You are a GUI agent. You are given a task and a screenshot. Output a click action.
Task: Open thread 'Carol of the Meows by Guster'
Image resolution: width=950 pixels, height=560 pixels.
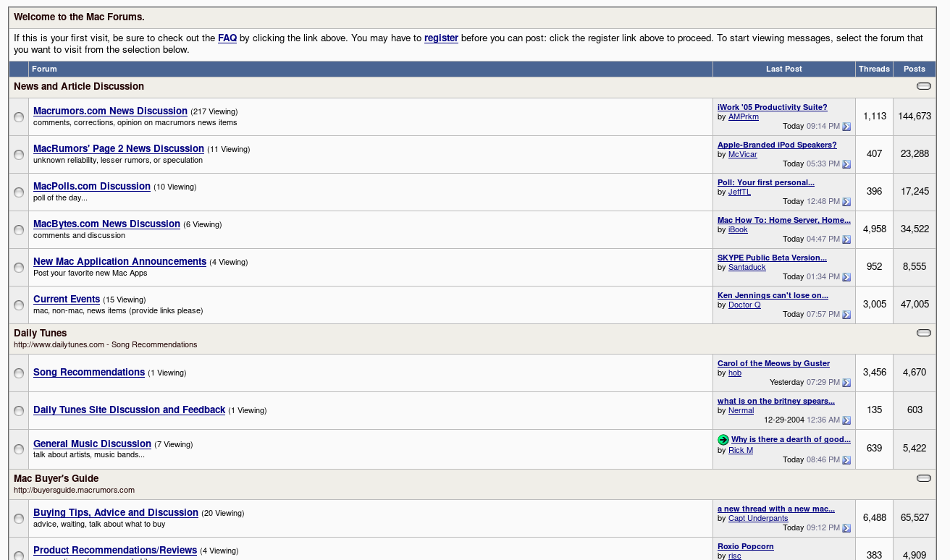tap(773, 363)
